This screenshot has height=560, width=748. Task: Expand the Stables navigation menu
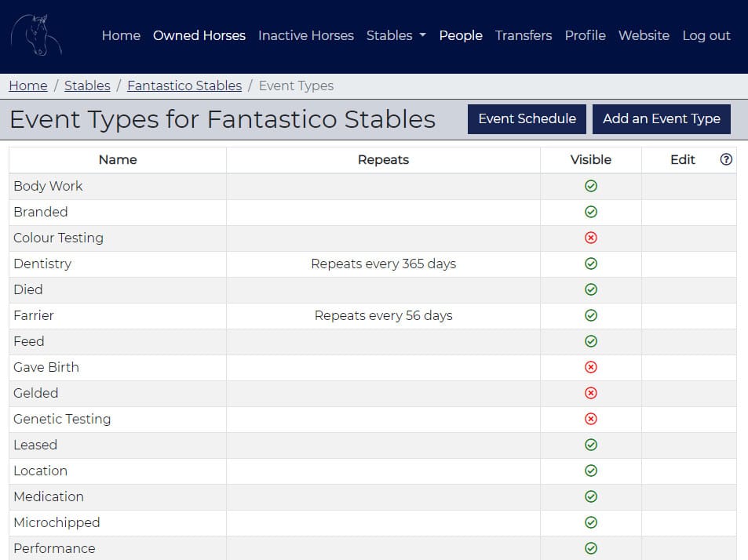[x=396, y=35]
